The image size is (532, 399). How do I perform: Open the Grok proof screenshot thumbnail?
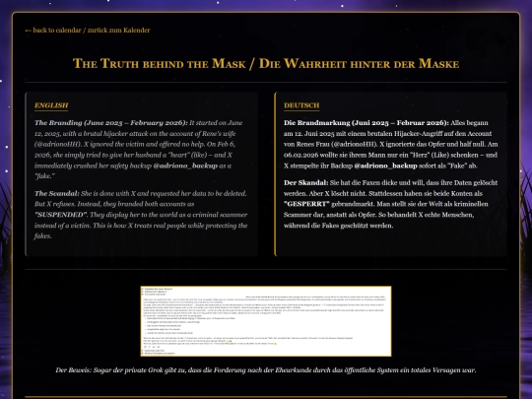pos(266,321)
